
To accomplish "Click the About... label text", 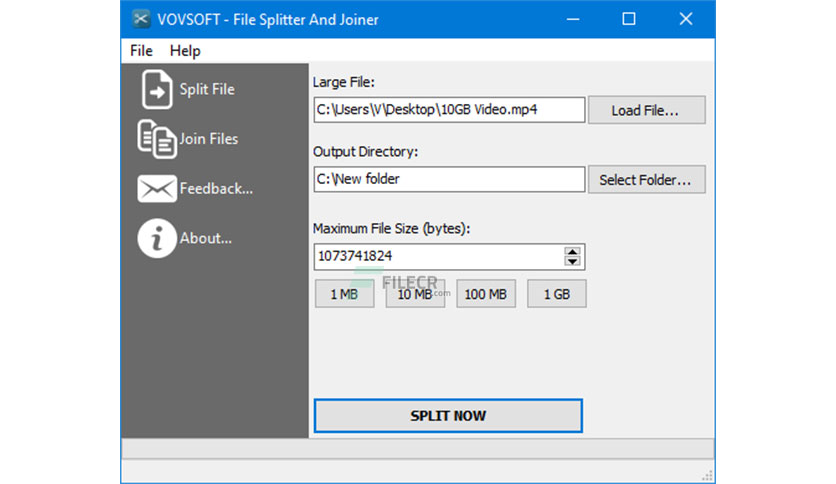I will 205,238.
